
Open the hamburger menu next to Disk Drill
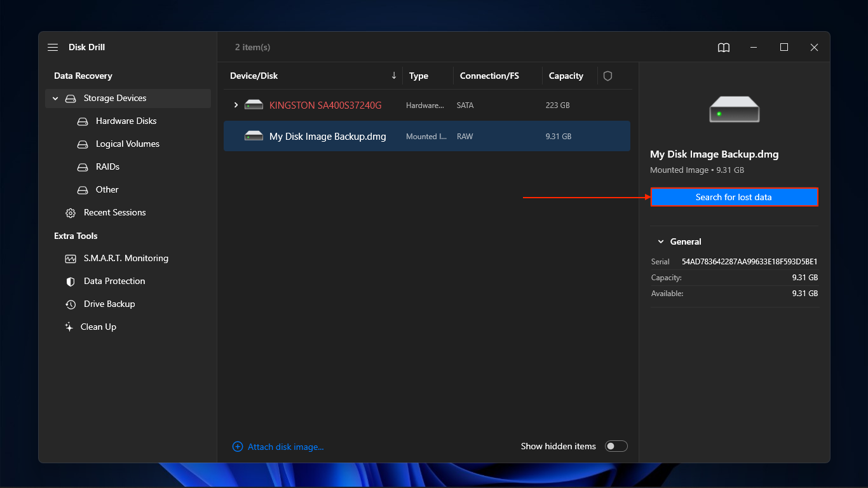[x=53, y=48]
